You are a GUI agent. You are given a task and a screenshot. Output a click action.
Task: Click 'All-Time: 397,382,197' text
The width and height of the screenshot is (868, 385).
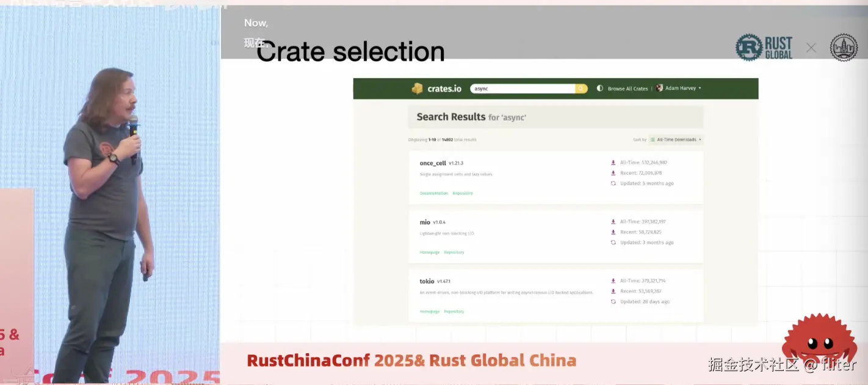click(x=643, y=222)
